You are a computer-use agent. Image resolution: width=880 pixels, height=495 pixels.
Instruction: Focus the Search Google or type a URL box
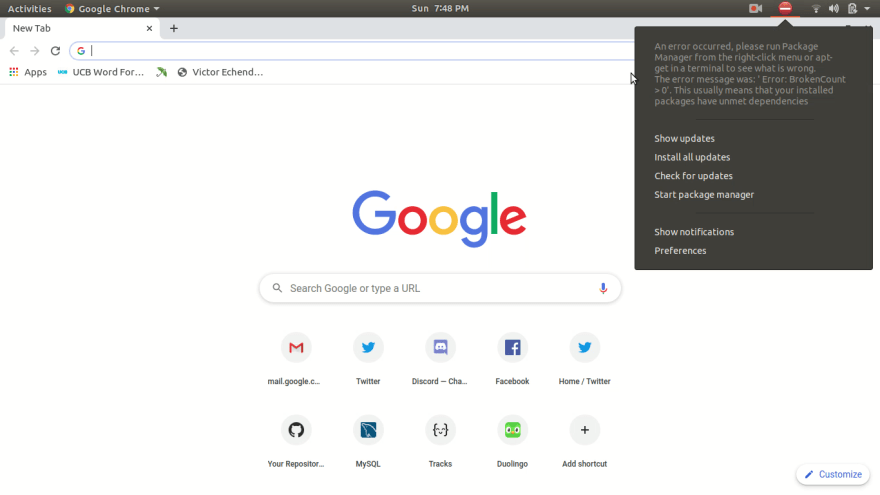click(x=440, y=288)
